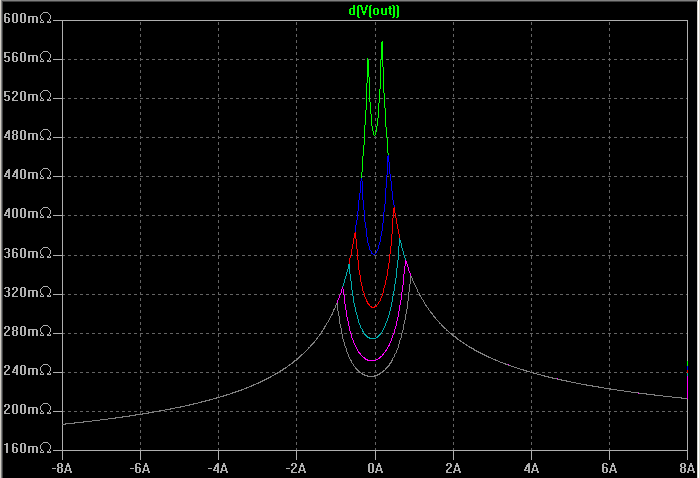Click the 520mΩ vertical axis label

point(27,96)
